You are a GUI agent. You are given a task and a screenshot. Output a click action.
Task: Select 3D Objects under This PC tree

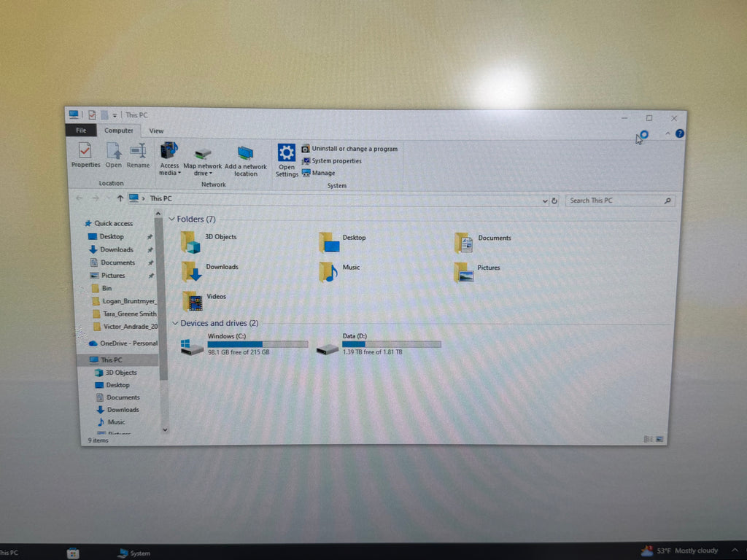(x=116, y=373)
